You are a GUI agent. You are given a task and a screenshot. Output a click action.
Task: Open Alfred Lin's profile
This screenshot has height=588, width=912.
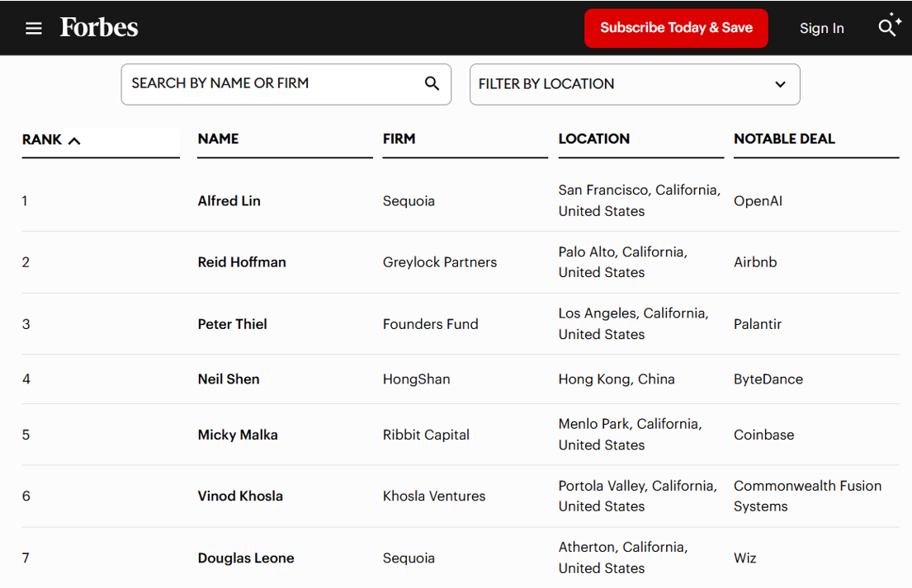coord(229,201)
